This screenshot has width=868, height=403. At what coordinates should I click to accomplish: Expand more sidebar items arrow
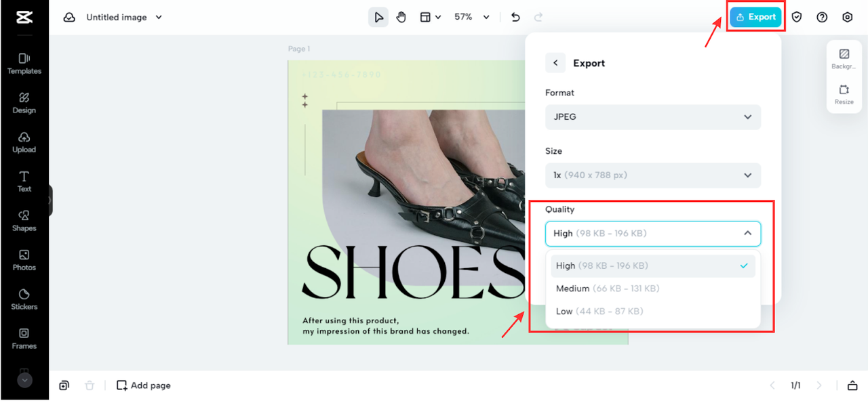pos(24,381)
